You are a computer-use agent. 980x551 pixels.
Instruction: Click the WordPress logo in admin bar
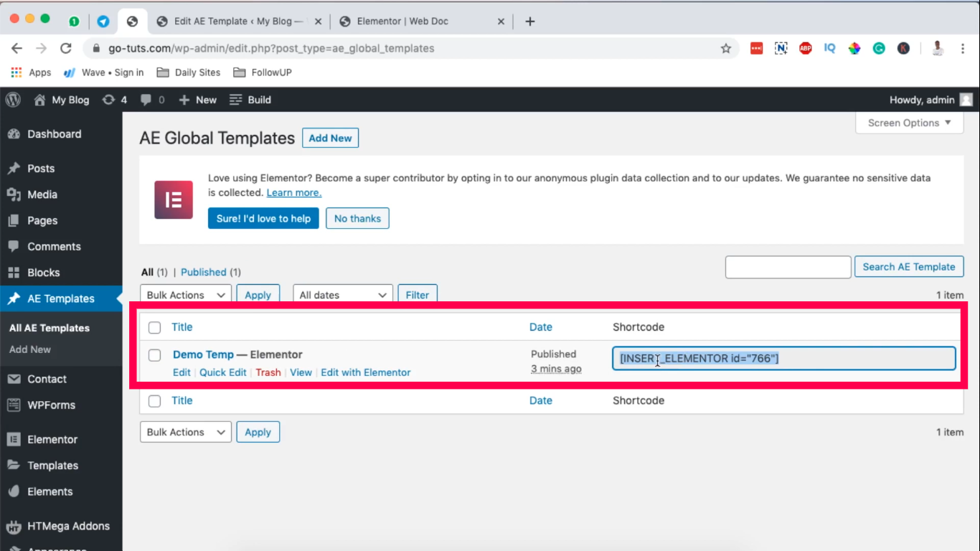click(x=13, y=100)
